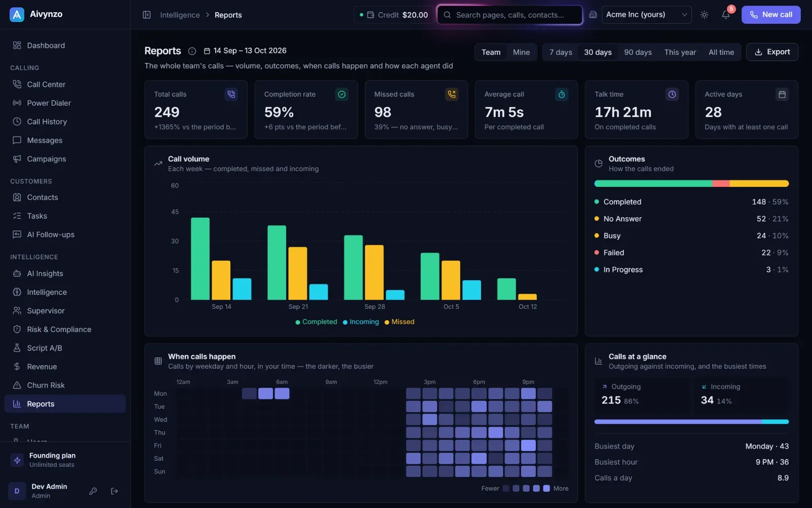Collapse sidebar via panel toggle icon
Viewport: 812px width, 508px height.
(x=147, y=15)
